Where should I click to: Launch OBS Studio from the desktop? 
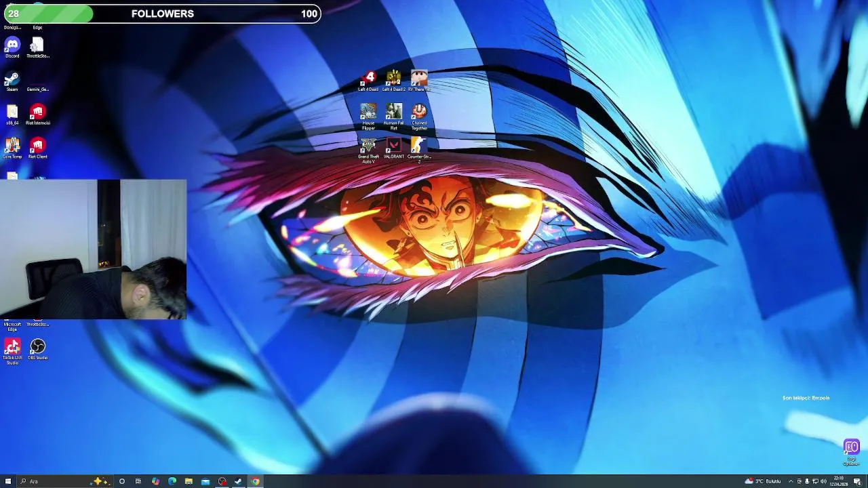[37, 350]
